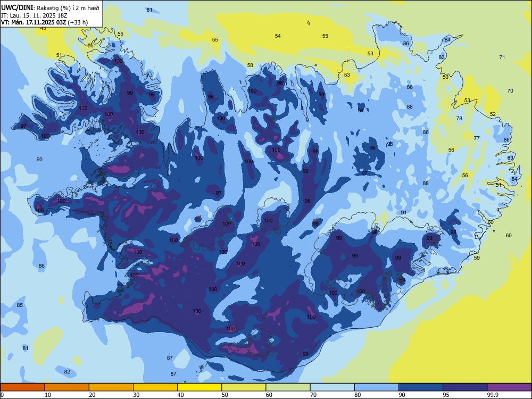Click the map humidity value 59
The width and height of the screenshot is (532, 399).
[477, 258]
